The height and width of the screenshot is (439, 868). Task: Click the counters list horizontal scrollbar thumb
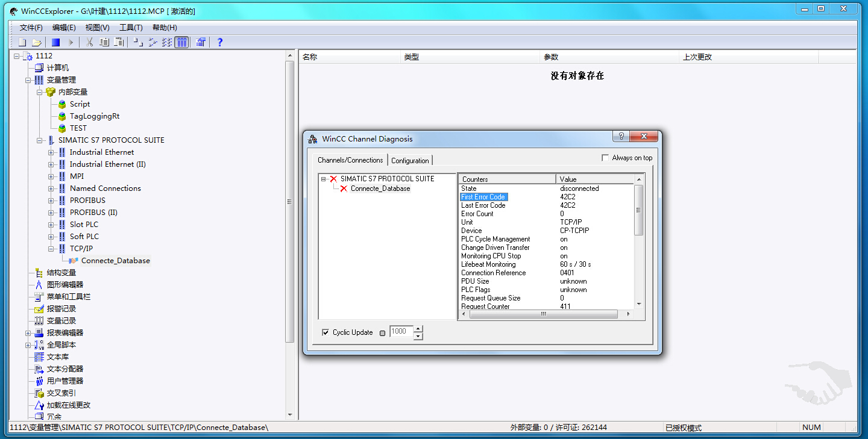[543, 314]
